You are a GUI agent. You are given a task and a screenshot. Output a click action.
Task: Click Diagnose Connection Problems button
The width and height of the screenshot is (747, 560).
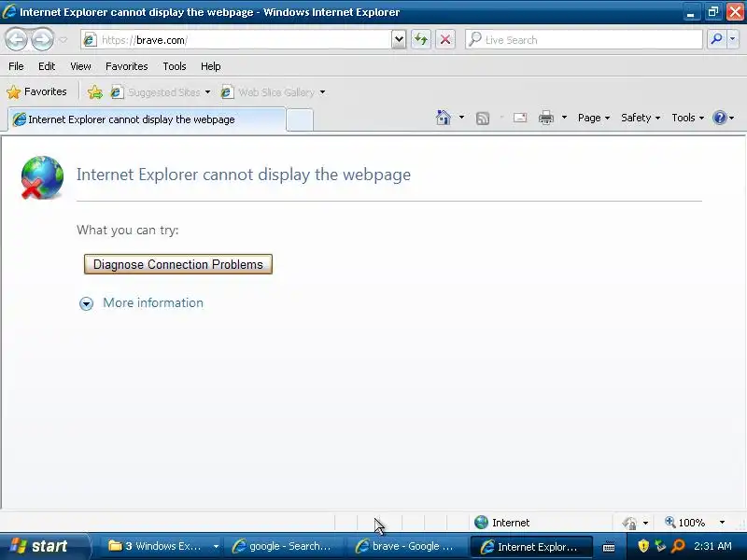pyautogui.click(x=178, y=264)
